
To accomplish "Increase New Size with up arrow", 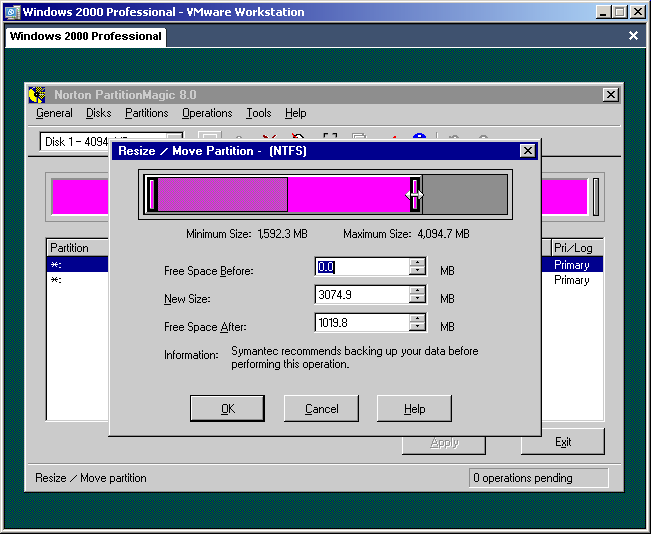I will [417, 290].
